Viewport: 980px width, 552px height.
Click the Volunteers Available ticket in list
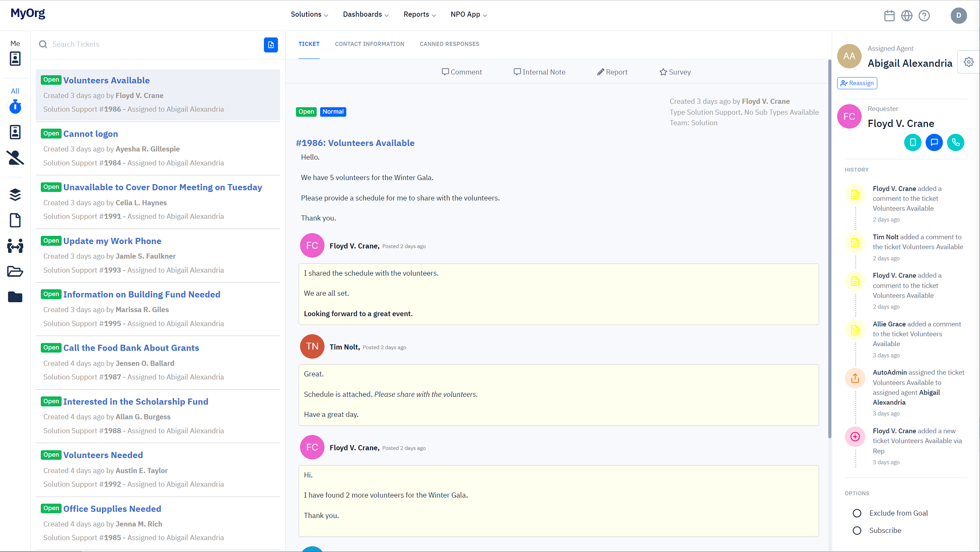click(x=158, y=95)
